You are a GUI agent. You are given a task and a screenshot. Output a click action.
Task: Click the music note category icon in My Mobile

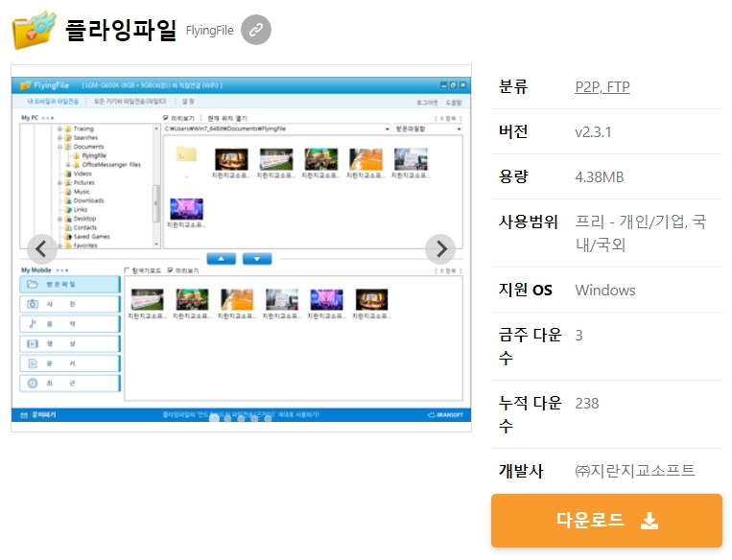point(33,324)
